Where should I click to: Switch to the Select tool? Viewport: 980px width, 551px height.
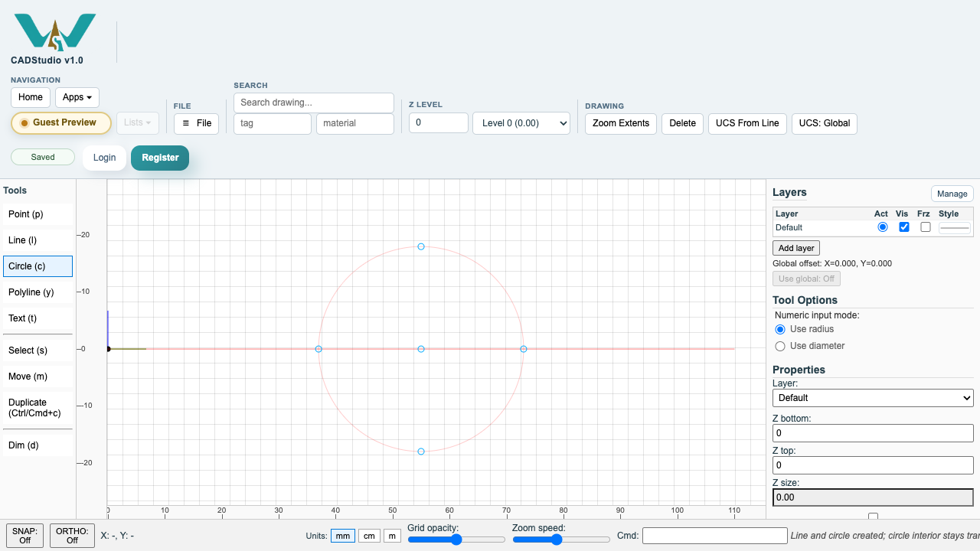pos(38,350)
